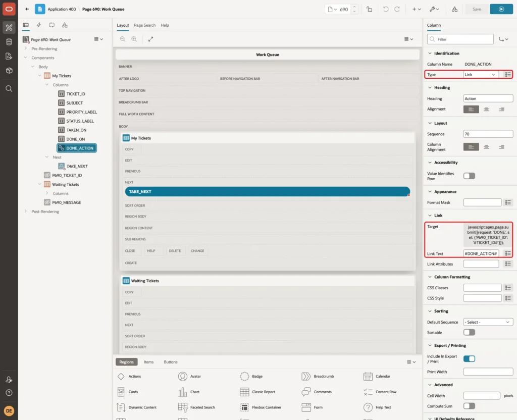Switch to Dynamic Actions lightning tab
The image size is (517, 420).
click(x=38, y=25)
